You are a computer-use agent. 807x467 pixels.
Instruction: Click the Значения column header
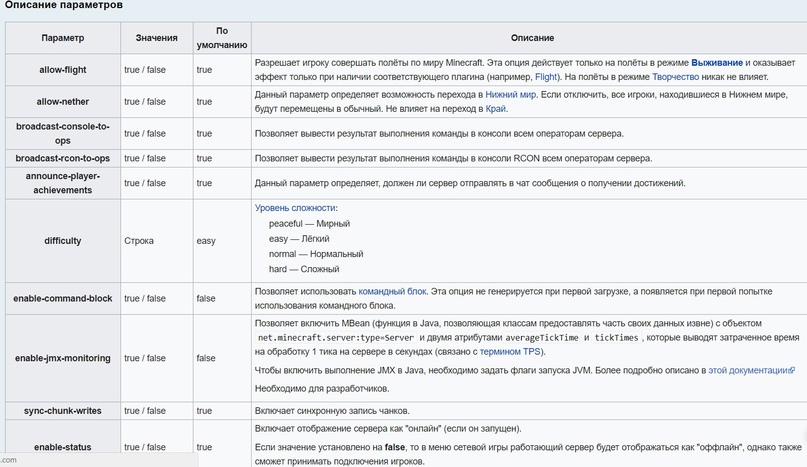pyautogui.click(x=156, y=38)
